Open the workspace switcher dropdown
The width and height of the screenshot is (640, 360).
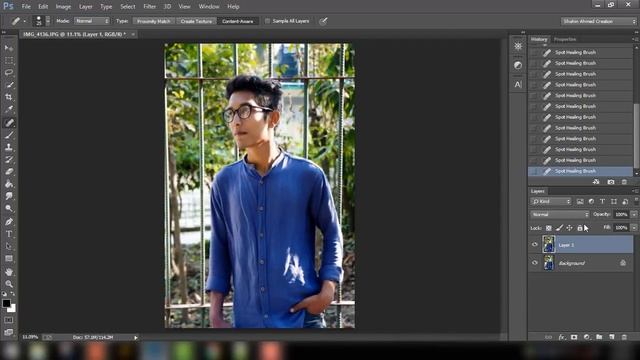598,21
